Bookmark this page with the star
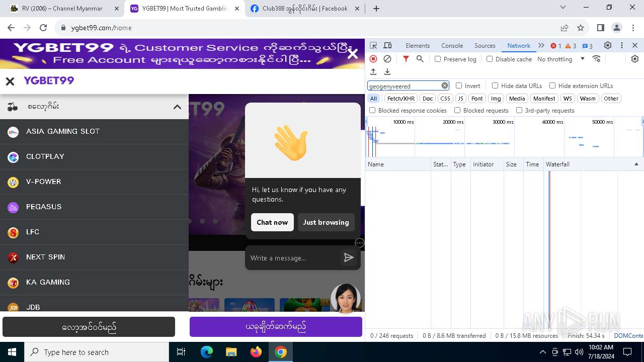Screen dimensions: 644x362 coord(581,28)
